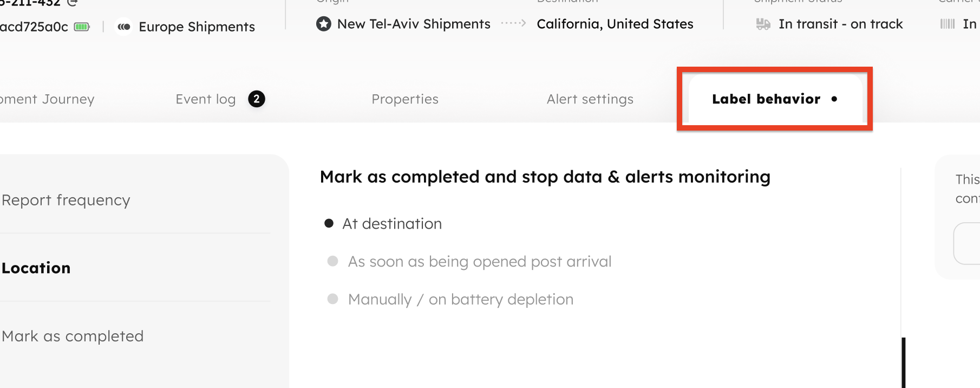Click the icon next to the shipment ID number
The image size is (980, 388).
(72, 2)
